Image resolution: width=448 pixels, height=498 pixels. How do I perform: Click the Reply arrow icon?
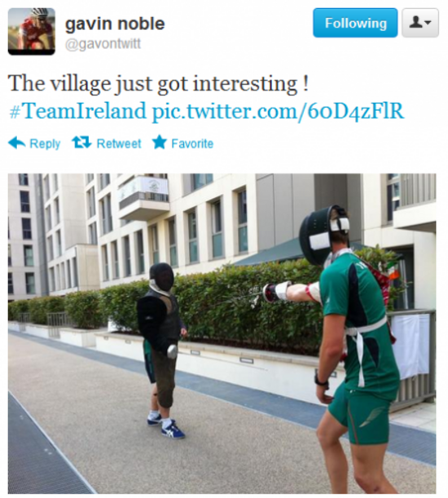pos(17,143)
